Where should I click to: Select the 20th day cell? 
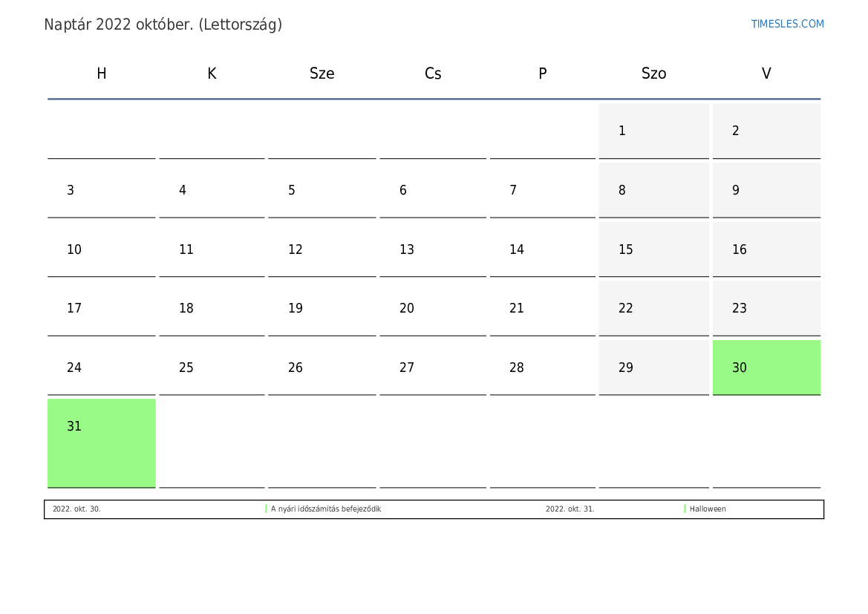pos(433,308)
